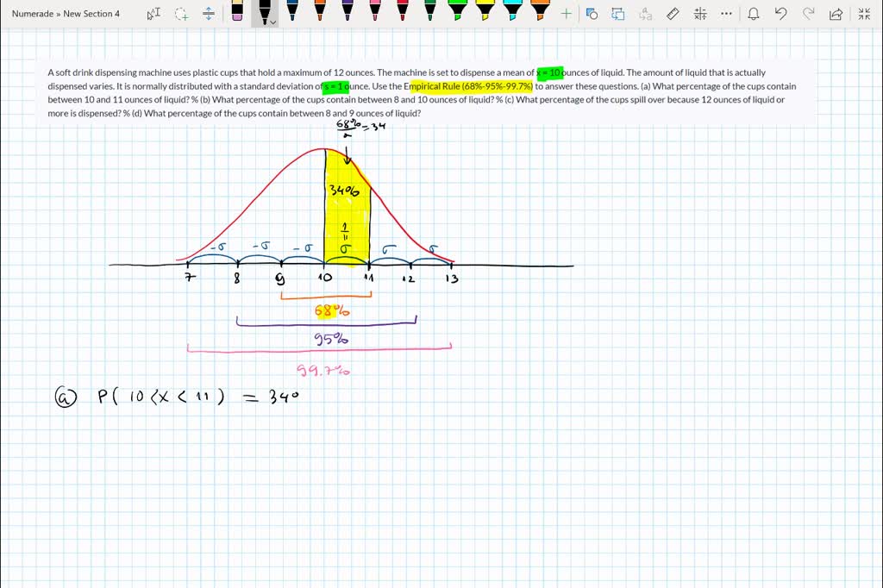Undo the last ink stroke
The height and width of the screenshot is (588, 883).
tap(781, 14)
